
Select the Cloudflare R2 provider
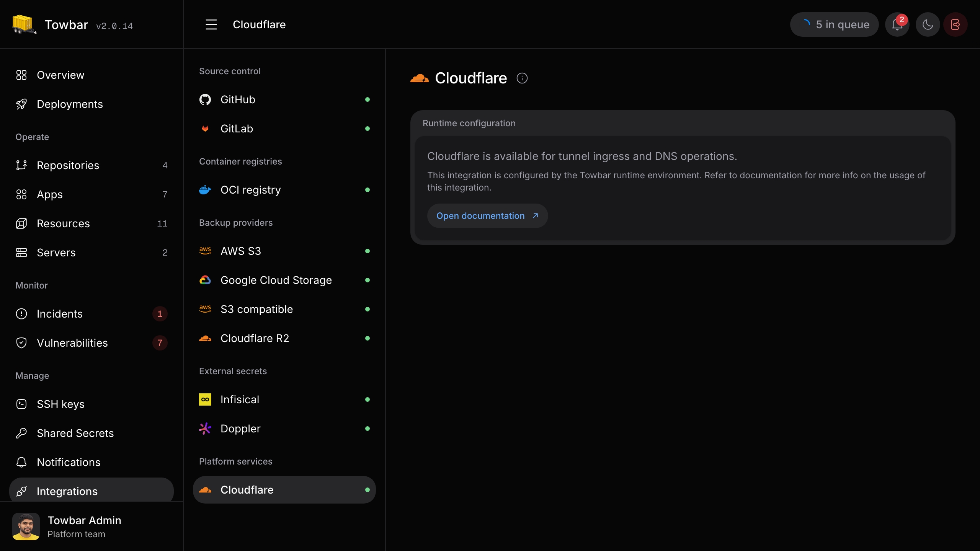284,338
